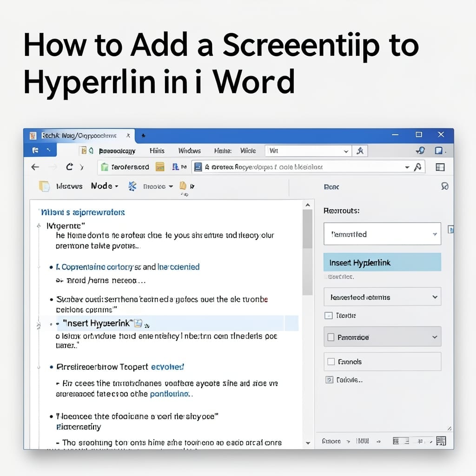The width and height of the screenshot is (476, 476).
Task: Open the Node dropdown in the toolbar
Action: coord(105,186)
